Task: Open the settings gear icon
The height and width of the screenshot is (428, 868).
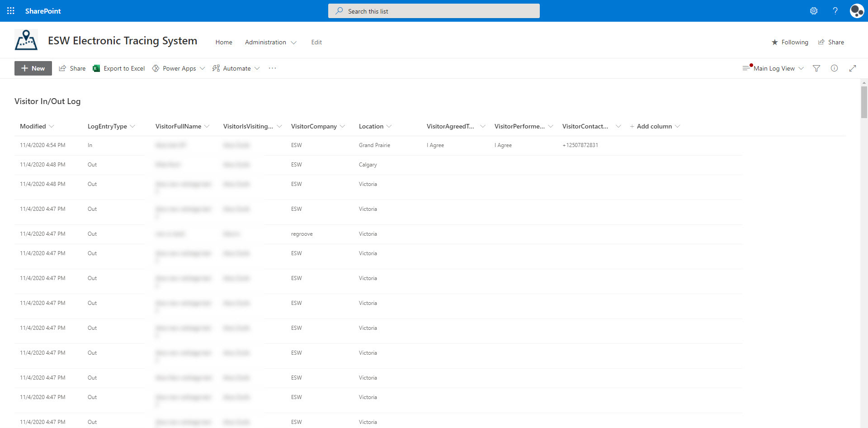Action: [813, 11]
